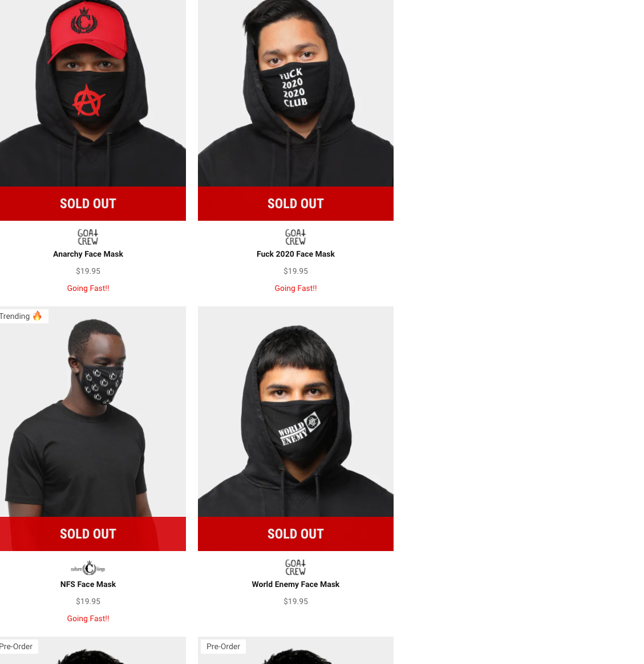Click the SOLD OUT banner on World Enemy mask
Screen dimensions: 644x664
click(295, 534)
